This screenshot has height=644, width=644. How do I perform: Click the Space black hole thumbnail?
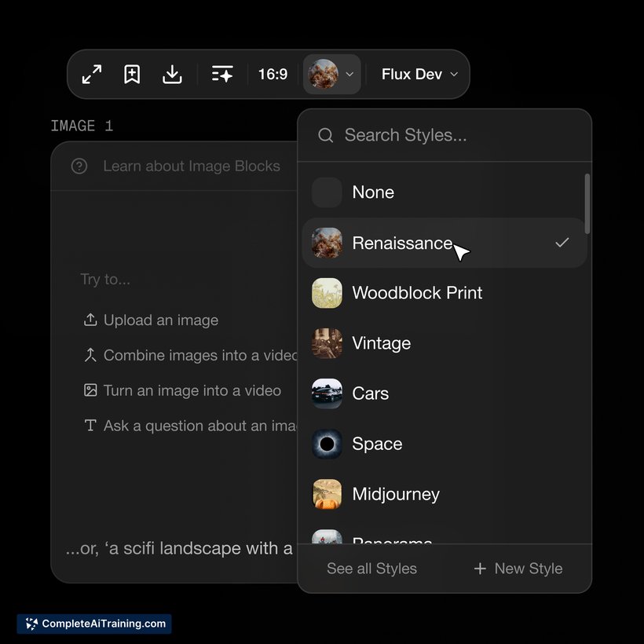pos(327,444)
